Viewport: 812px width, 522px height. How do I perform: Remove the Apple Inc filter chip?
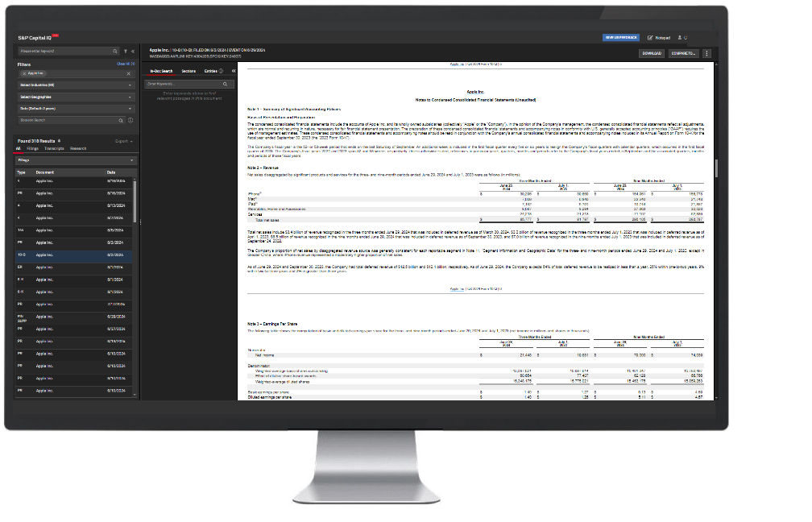point(24,73)
